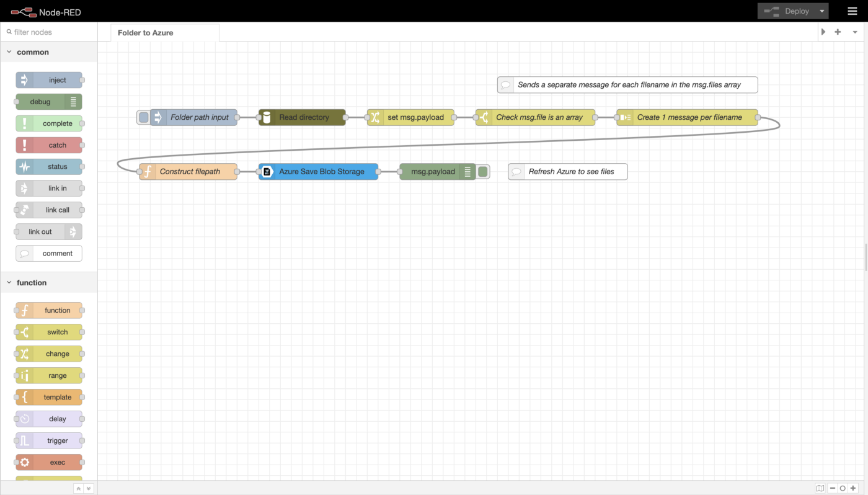
Task: Click the zoom out minus icon
Action: (x=833, y=488)
